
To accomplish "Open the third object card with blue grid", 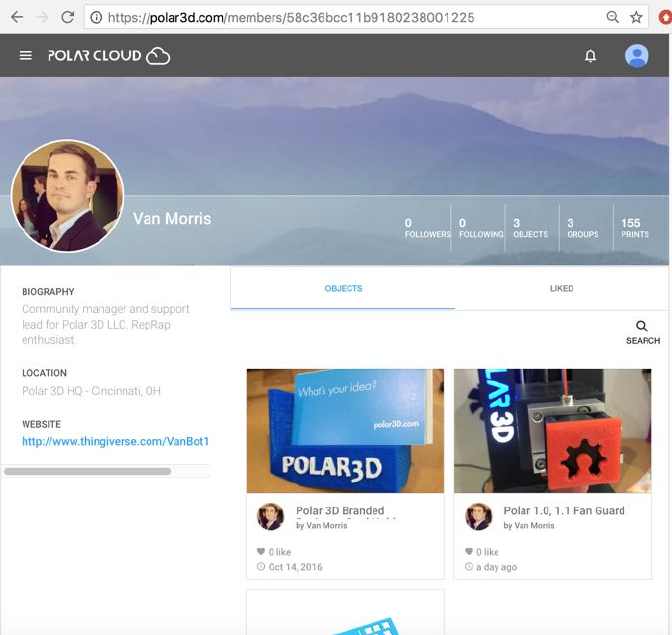I will point(345,613).
